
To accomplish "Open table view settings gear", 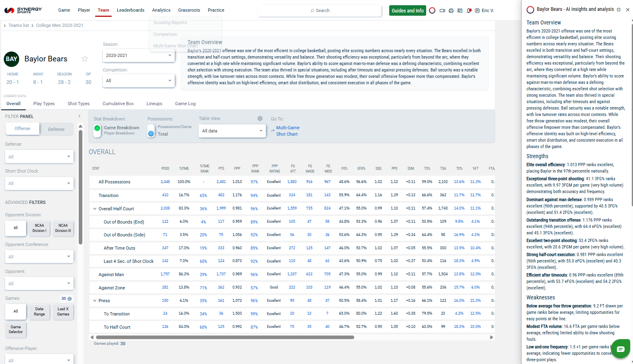I will (260, 118).
